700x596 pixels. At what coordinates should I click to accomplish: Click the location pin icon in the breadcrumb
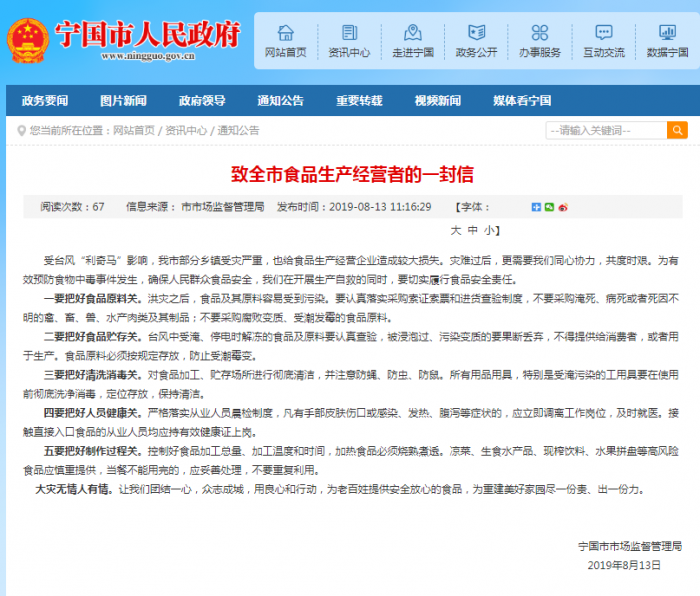click(21, 131)
